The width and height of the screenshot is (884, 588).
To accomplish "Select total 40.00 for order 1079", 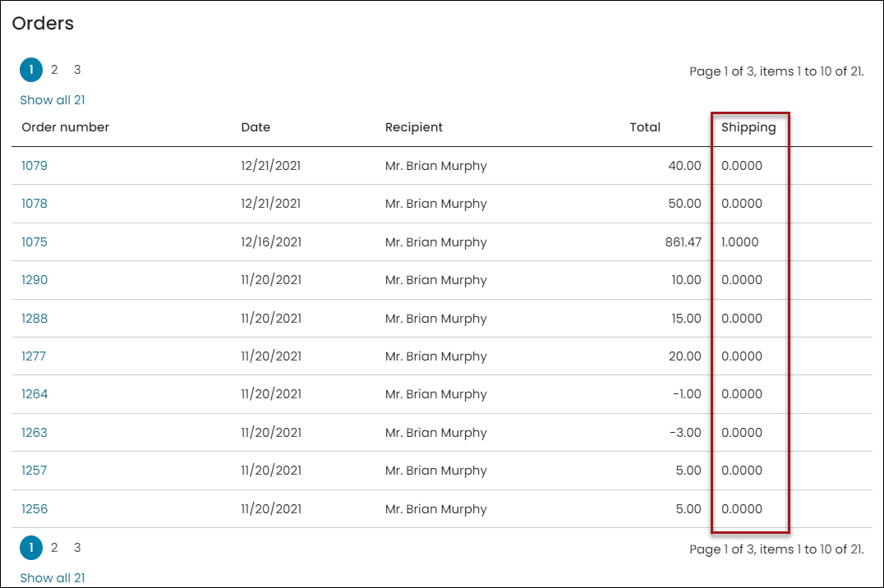I will (685, 166).
